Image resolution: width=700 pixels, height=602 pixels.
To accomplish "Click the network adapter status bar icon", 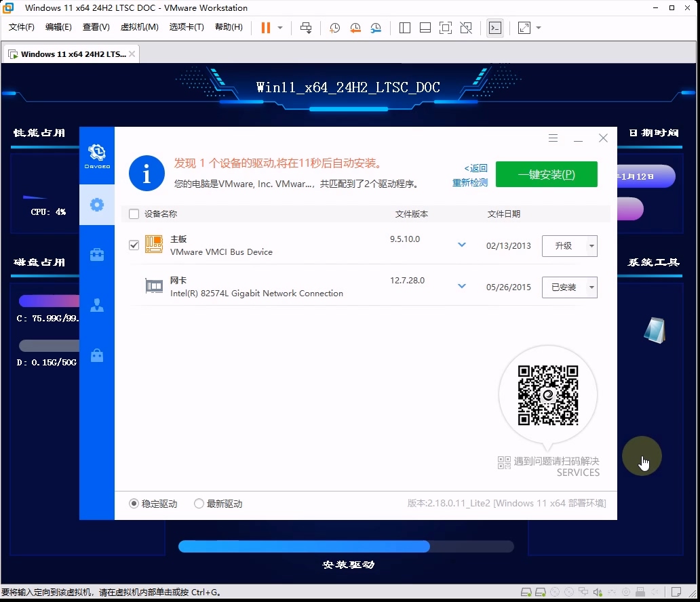I will [583, 593].
